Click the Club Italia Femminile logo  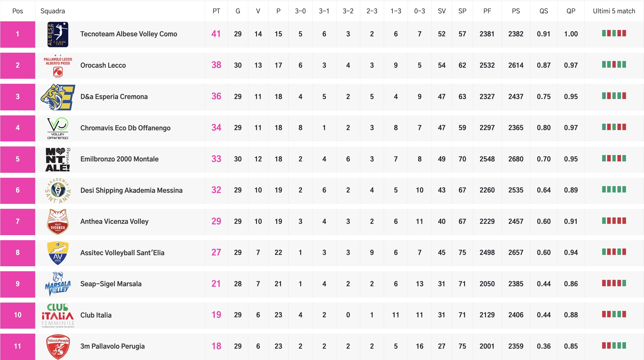point(58,315)
